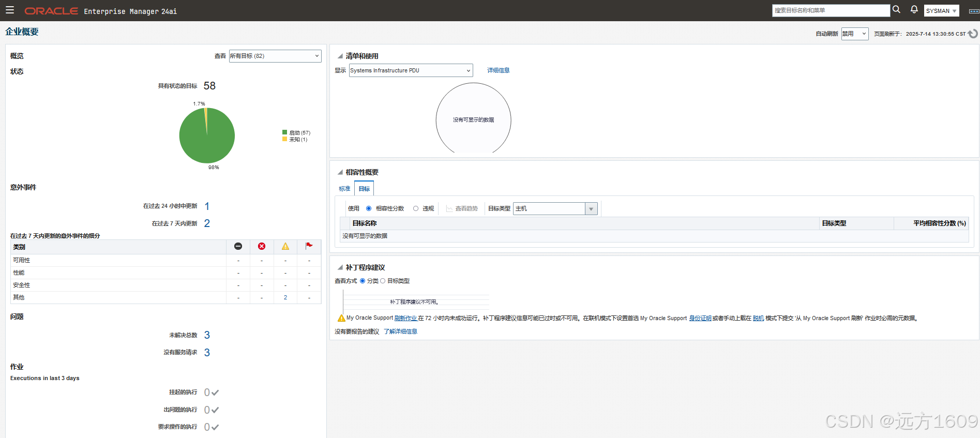Open the 了解详细信息 link
Screen dimensions: 980x438
(x=400, y=331)
